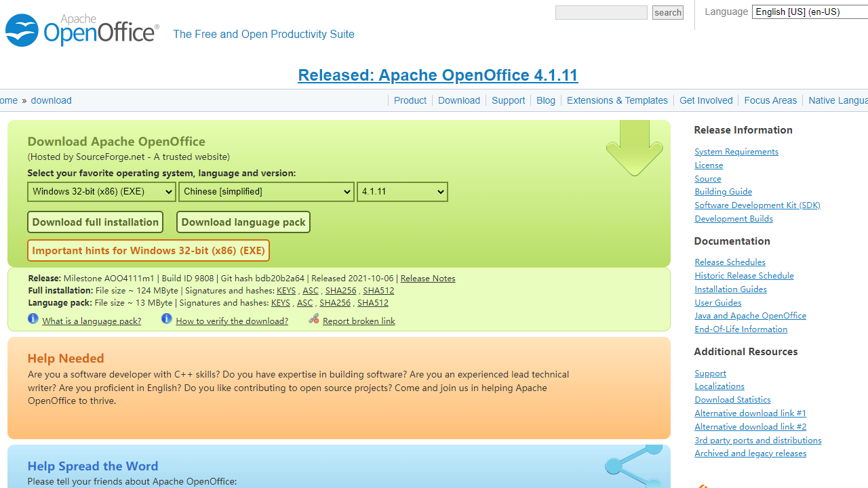Click ASC link for full installation

(311, 291)
